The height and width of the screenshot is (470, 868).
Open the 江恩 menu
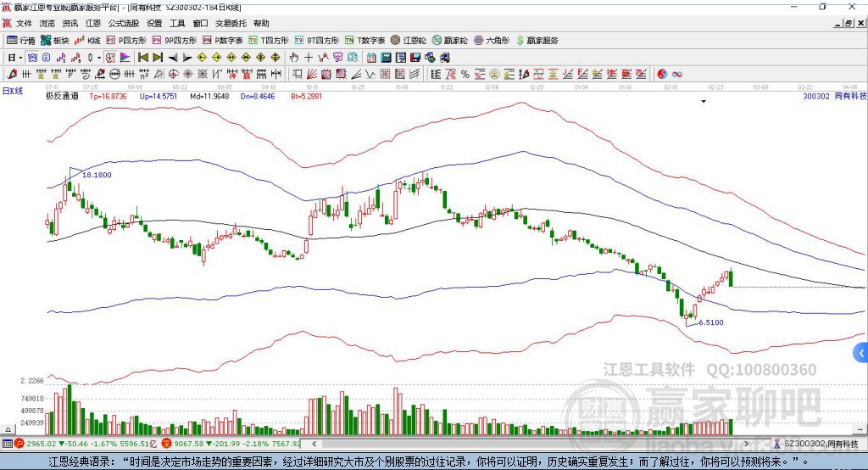[93, 23]
